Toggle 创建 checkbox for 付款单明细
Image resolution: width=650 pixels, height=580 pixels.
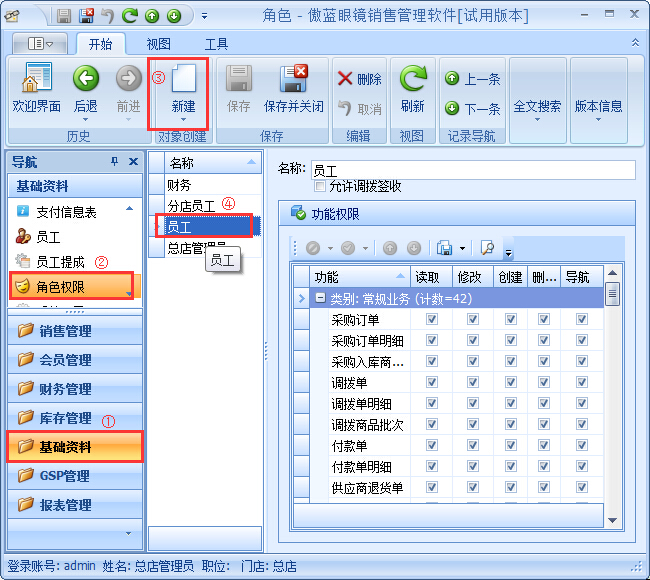click(511, 466)
